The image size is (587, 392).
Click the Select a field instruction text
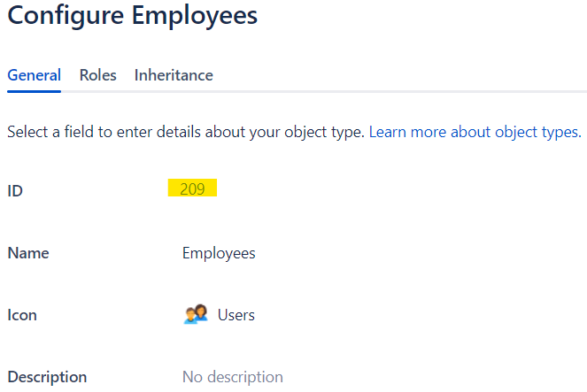click(x=186, y=132)
